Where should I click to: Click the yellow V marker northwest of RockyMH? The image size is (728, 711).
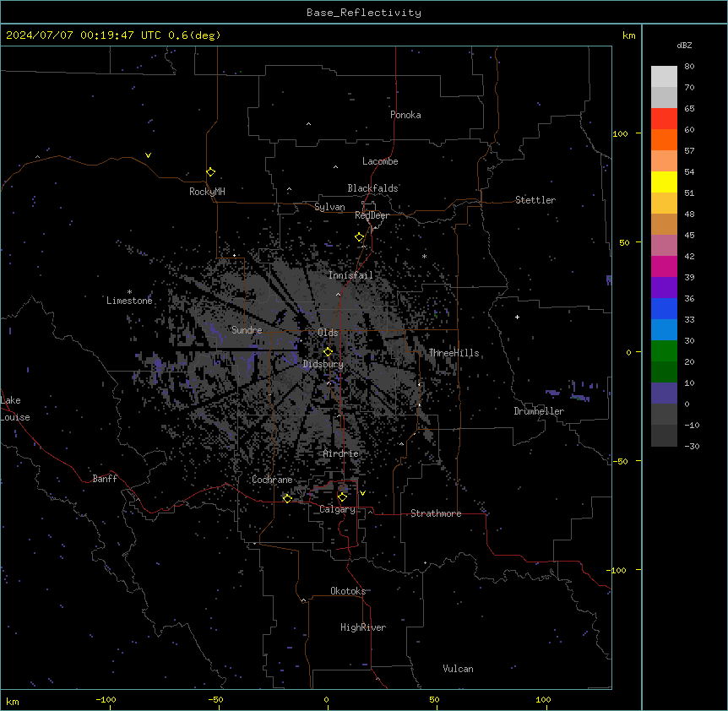pyautogui.click(x=148, y=155)
